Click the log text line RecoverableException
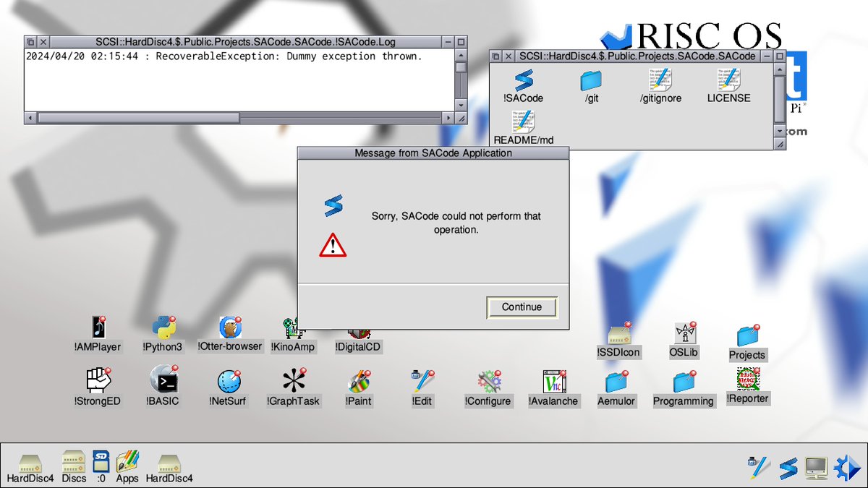 (224, 56)
